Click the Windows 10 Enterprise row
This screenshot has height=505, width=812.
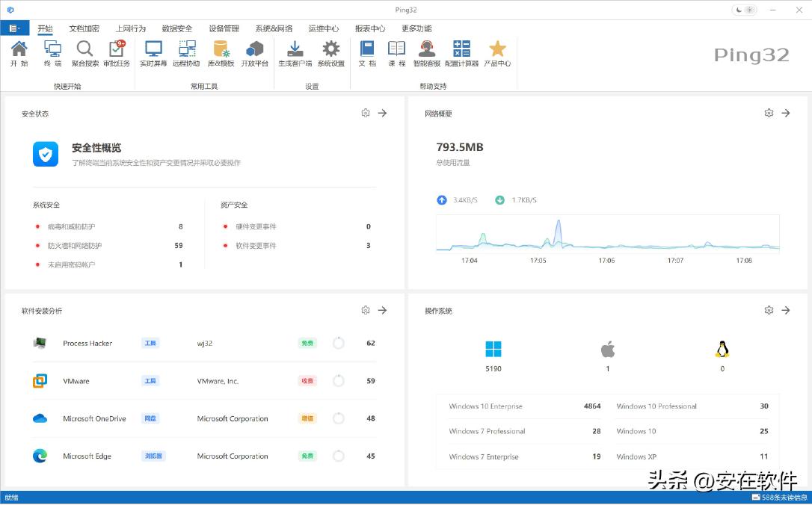point(525,406)
